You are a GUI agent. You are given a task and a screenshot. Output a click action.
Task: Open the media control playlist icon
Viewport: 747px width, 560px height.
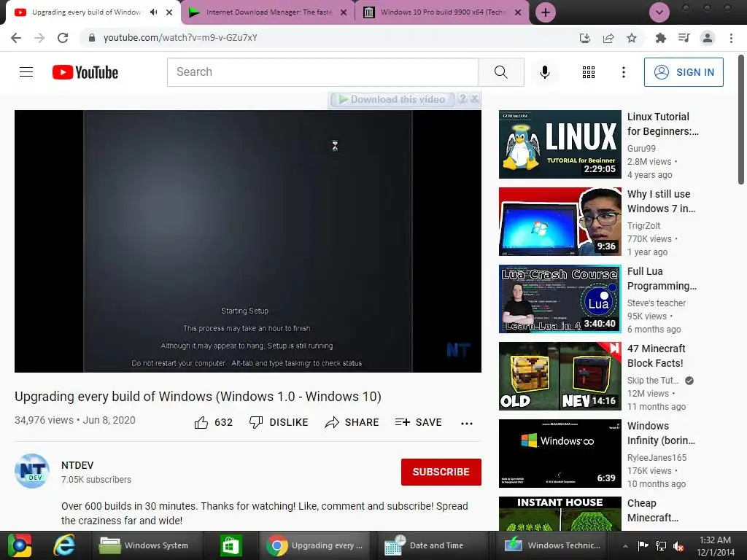pos(684,38)
